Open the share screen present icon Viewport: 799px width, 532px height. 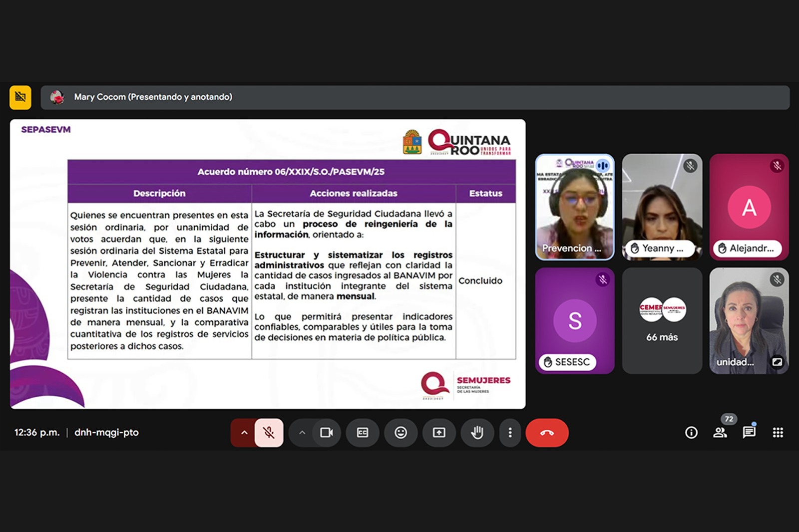click(439, 433)
